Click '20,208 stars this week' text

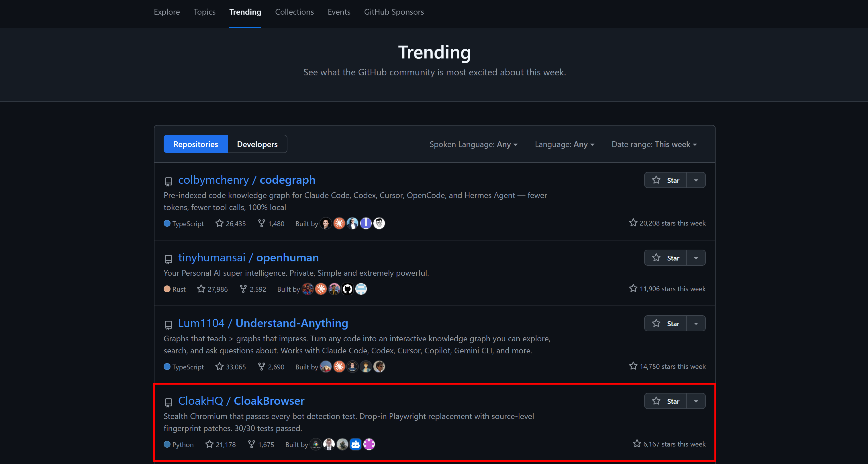(x=673, y=223)
